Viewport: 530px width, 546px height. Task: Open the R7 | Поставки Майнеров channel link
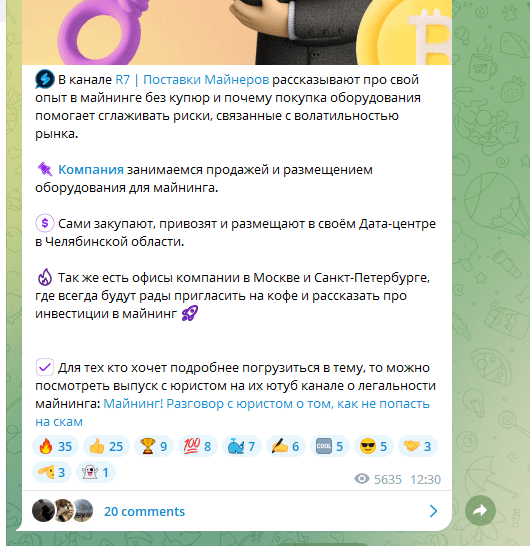click(x=192, y=80)
